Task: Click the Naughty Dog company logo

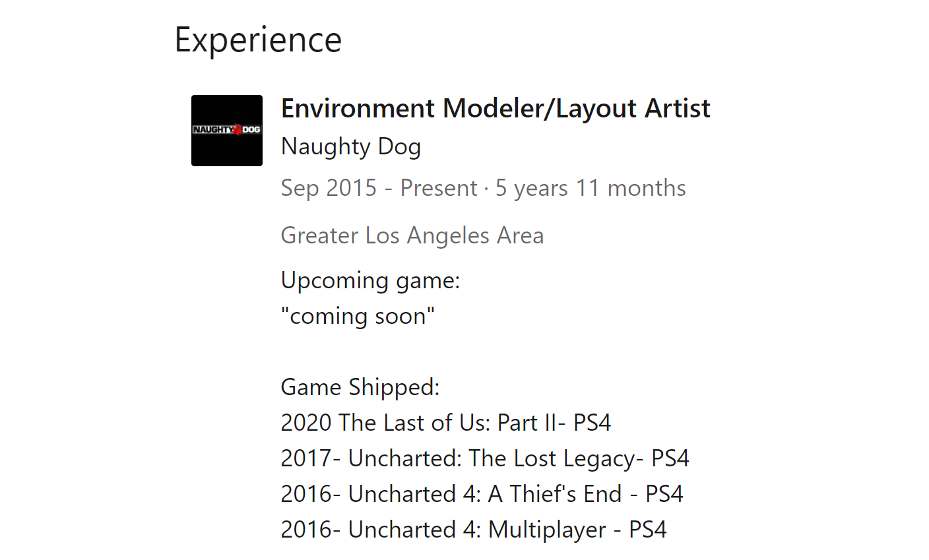Action: [x=227, y=131]
